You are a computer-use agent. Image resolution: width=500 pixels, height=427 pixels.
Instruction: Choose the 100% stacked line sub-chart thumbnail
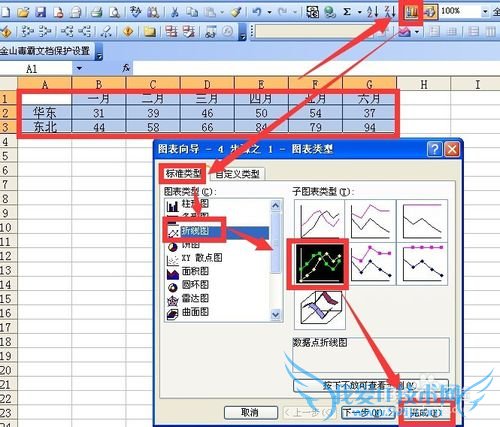tap(422, 220)
